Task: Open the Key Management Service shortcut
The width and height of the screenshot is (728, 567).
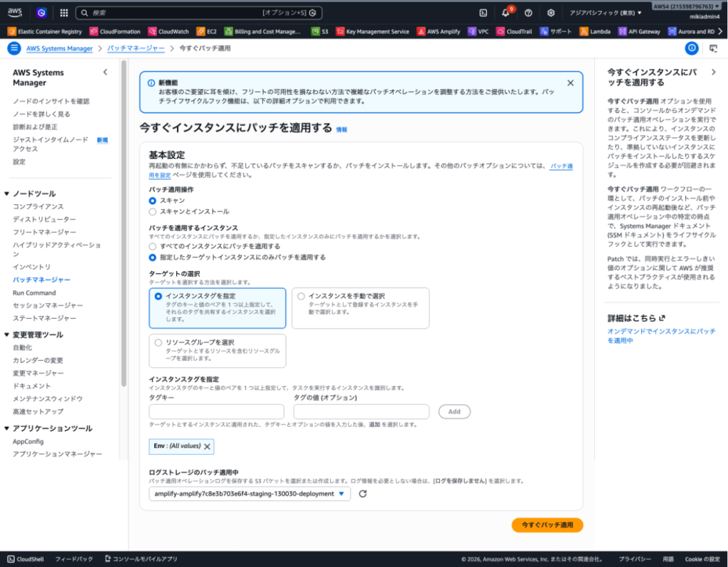Action: 373,31
